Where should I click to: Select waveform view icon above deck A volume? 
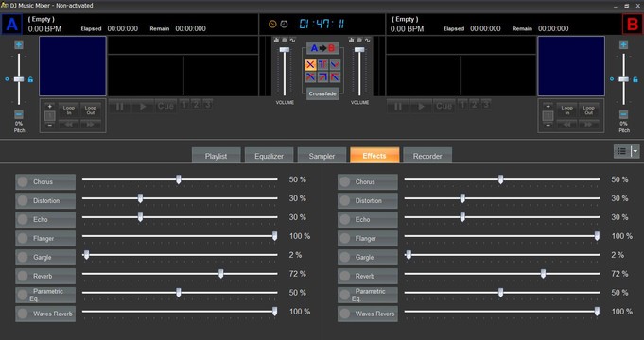(292, 40)
